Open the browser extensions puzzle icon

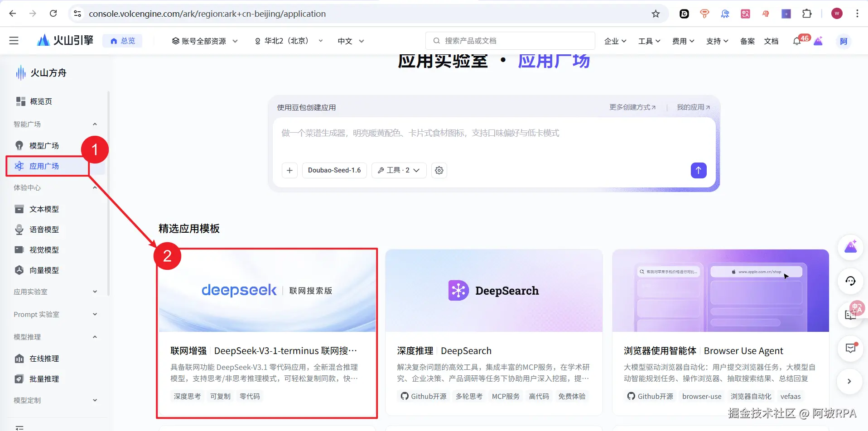pos(807,14)
